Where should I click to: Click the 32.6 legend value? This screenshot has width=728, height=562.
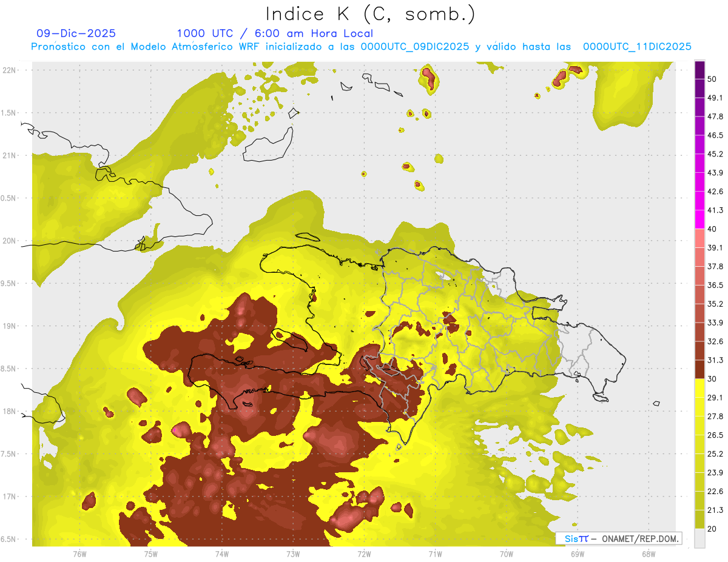715,341
